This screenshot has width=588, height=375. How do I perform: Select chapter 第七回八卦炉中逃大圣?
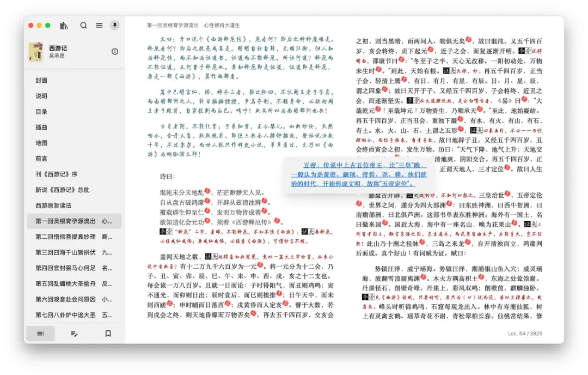pos(74,315)
